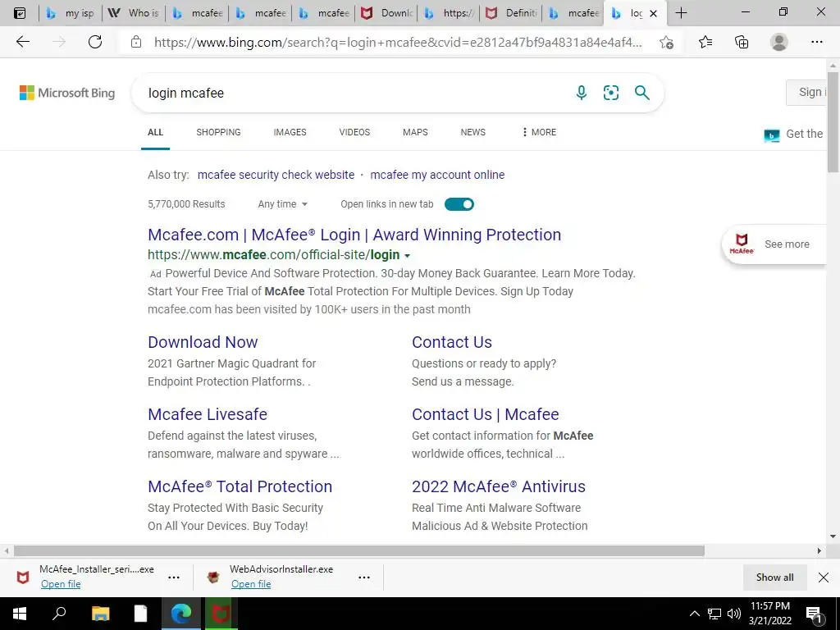This screenshot has height=630, width=840.
Task: Open Contact Us | Mcafee link
Action: click(x=486, y=414)
